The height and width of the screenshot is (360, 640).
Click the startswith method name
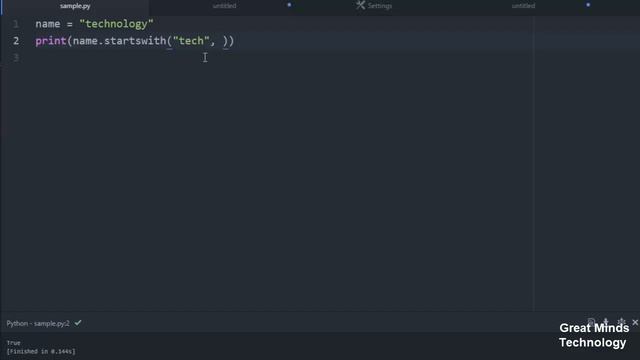point(135,41)
